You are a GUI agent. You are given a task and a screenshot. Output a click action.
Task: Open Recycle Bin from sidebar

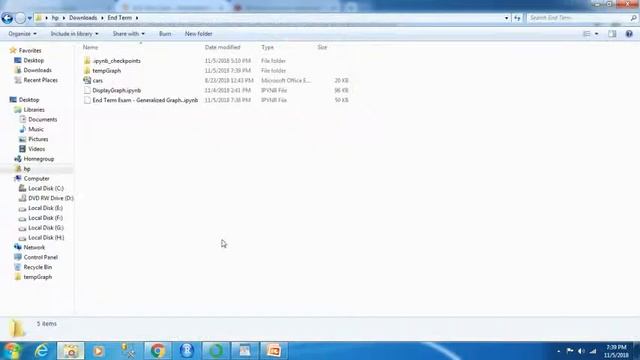pos(38,267)
